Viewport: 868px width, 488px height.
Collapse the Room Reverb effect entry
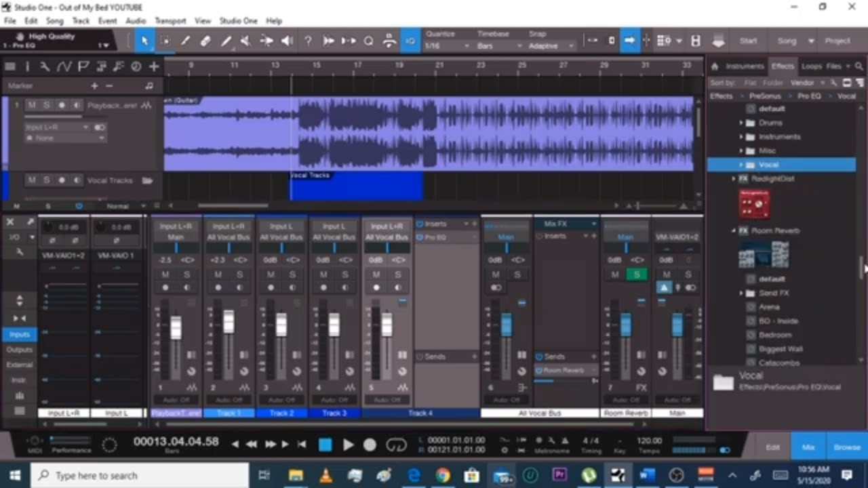click(733, 231)
